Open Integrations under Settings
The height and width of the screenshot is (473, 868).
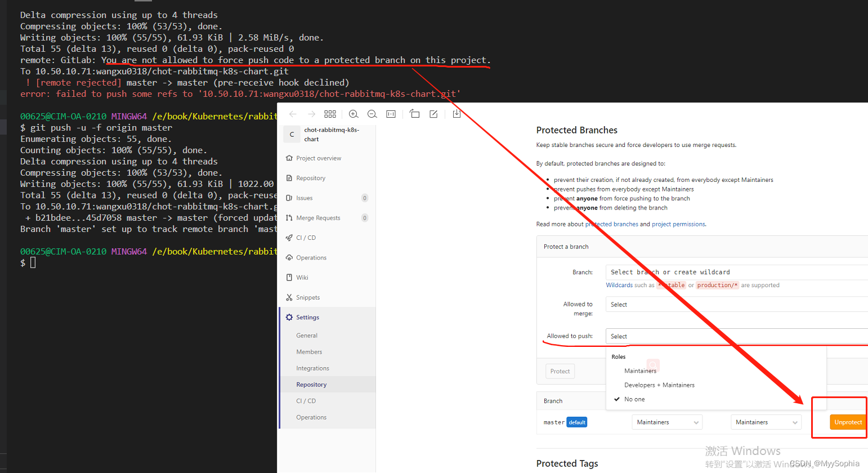point(312,368)
